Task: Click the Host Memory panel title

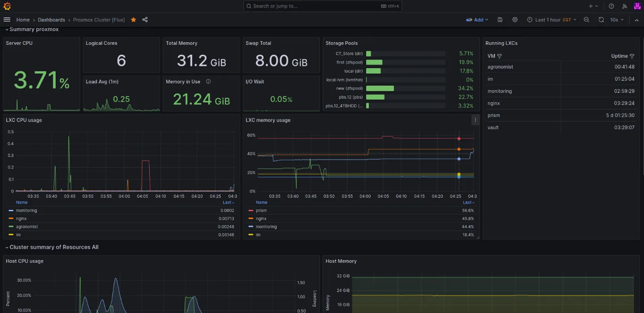Action: coord(341,261)
